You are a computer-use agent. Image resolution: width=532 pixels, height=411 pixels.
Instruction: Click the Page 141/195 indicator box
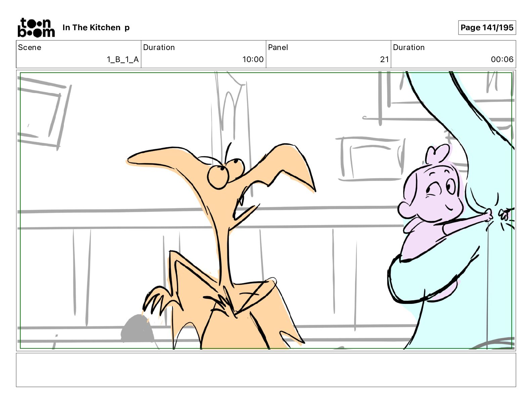click(x=487, y=28)
